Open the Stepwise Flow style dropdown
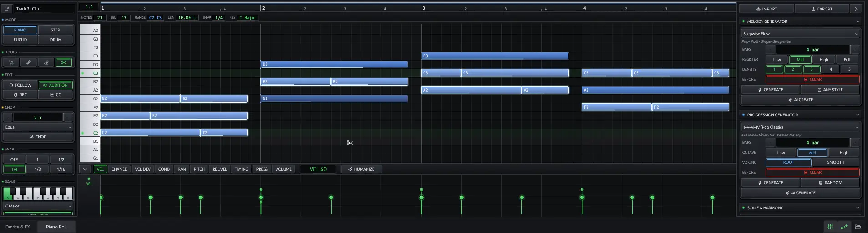This screenshot has height=233, width=868. (x=800, y=34)
